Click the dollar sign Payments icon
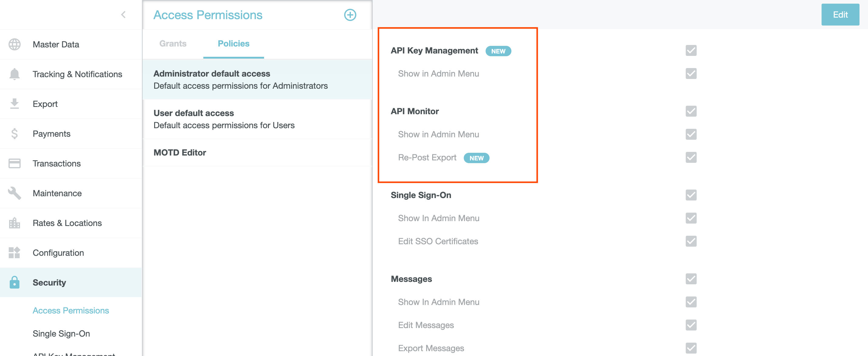868x356 pixels. pos(15,134)
